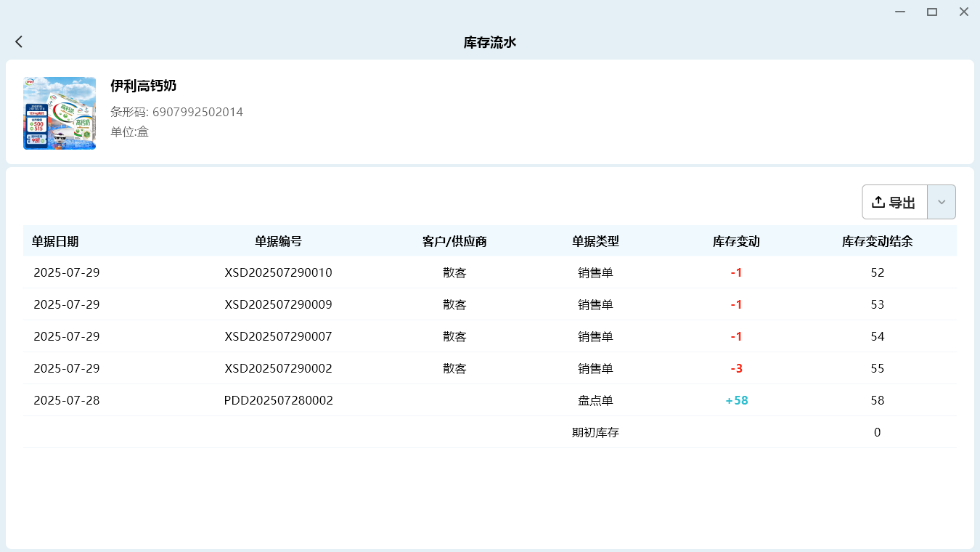Minimize the window
980x552 pixels.
click(x=900, y=12)
